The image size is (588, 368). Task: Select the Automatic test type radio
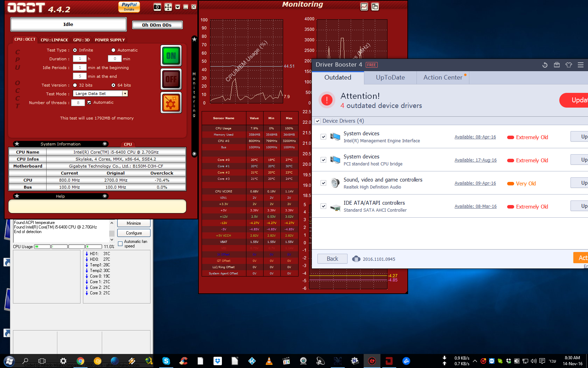113,50
